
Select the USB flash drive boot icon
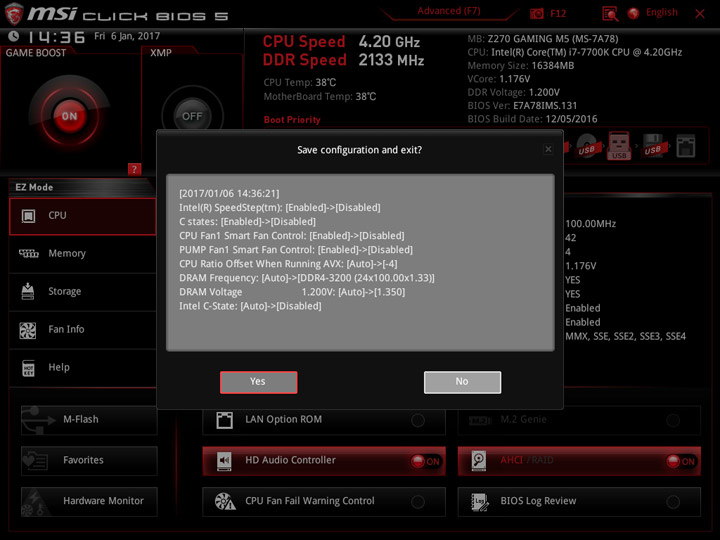(619, 146)
